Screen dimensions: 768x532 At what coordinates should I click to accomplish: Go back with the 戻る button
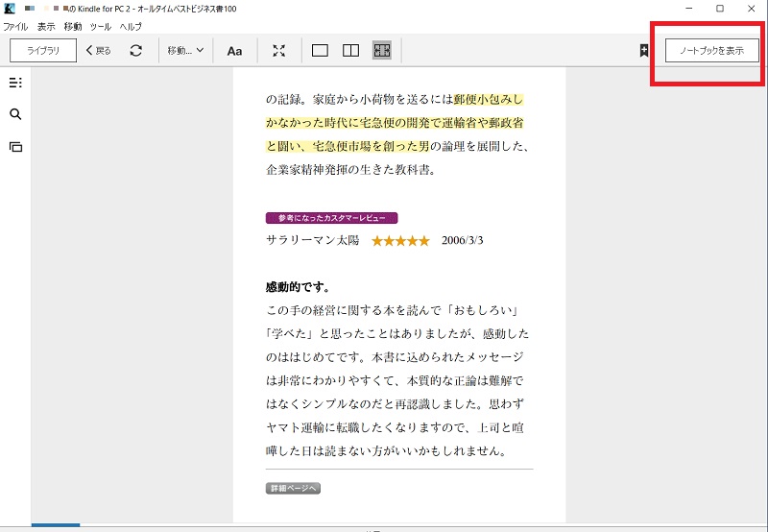point(99,51)
